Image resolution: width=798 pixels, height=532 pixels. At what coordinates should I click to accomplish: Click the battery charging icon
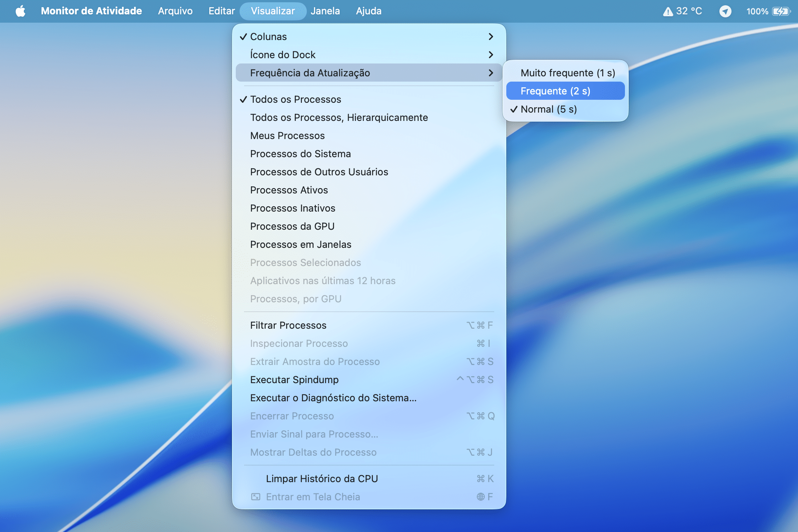click(x=781, y=11)
